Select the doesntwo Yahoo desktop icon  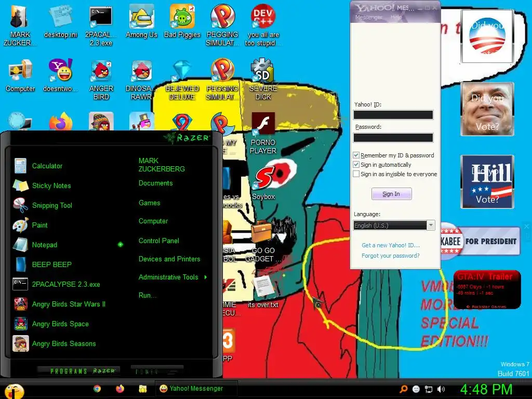pos(61,75)
